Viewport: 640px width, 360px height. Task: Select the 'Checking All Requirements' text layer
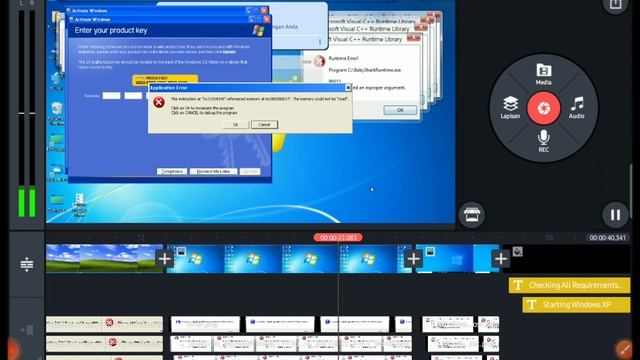tap(569, 285)
